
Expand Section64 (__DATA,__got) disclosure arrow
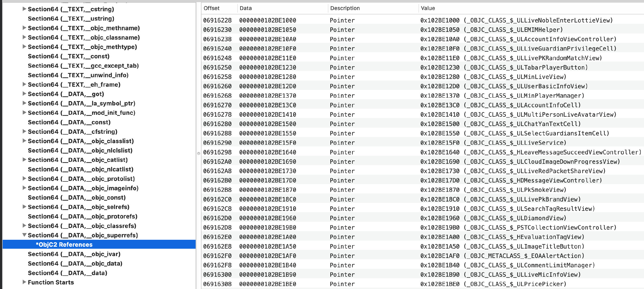tap(24, 94)
